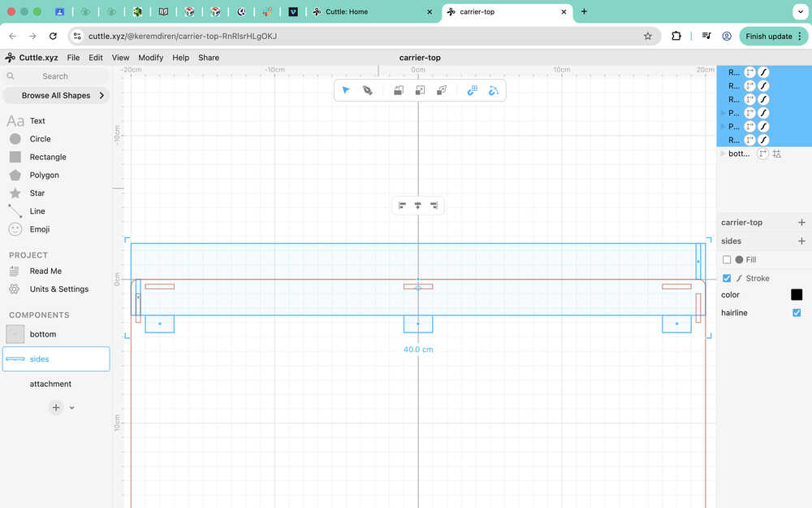Uncheck the hairline checkbox
Image resolution: width=812 pixels, height=508 pixels.
pos(797,313)
